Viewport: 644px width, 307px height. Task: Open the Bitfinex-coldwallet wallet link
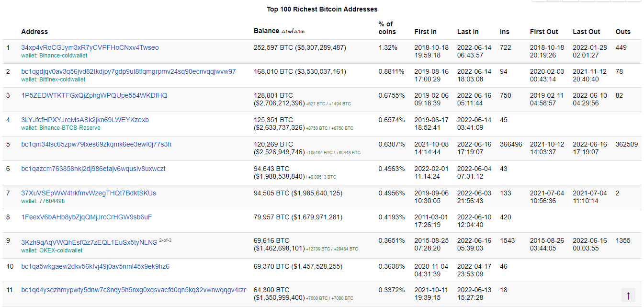pos(53,80)
